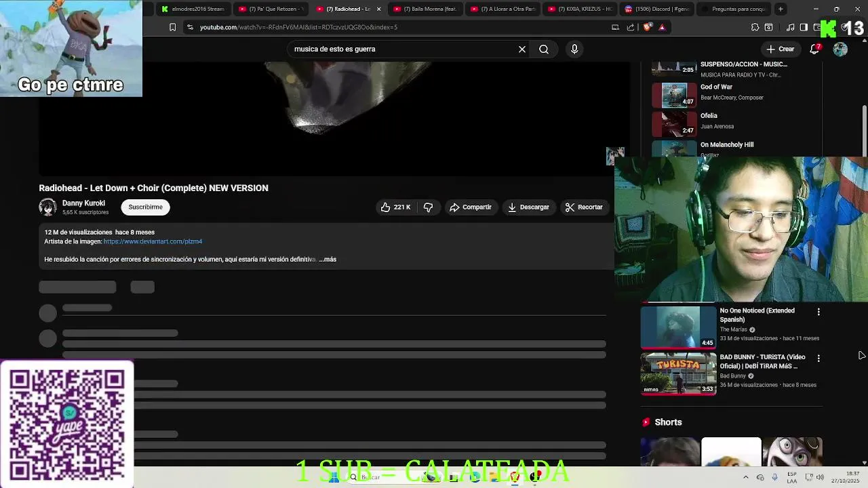Like the Radiohead video (221 K)

[x=395, y=207]
